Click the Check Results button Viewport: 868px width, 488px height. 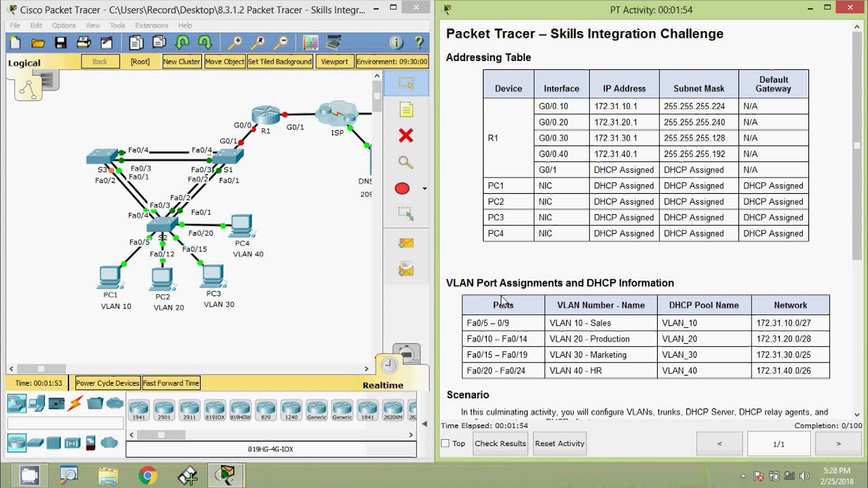(x=500, y=443)
